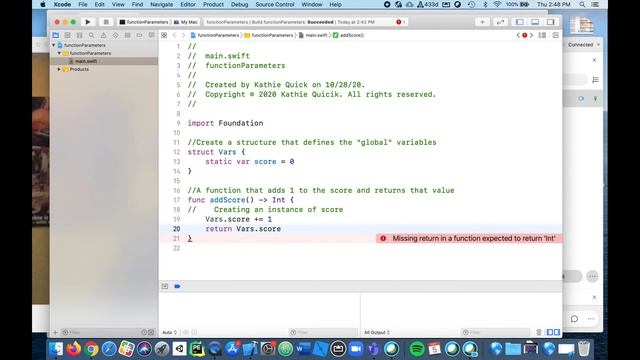Screen dimensions: 640x360
Task: Click the Library plus button in toolbar
Action: [482, 22]
